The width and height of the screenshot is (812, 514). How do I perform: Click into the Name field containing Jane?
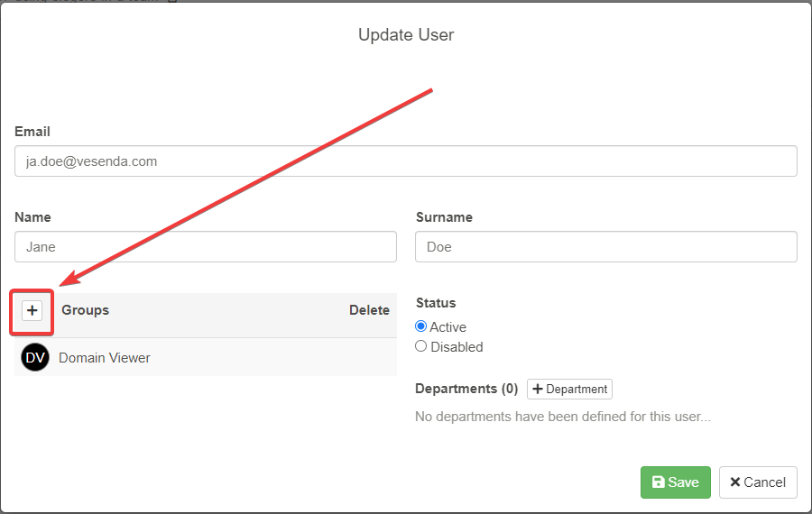coord(206,247)
